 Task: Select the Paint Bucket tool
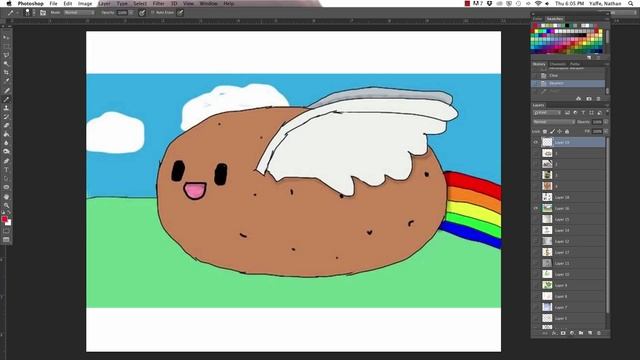point(6,134)
